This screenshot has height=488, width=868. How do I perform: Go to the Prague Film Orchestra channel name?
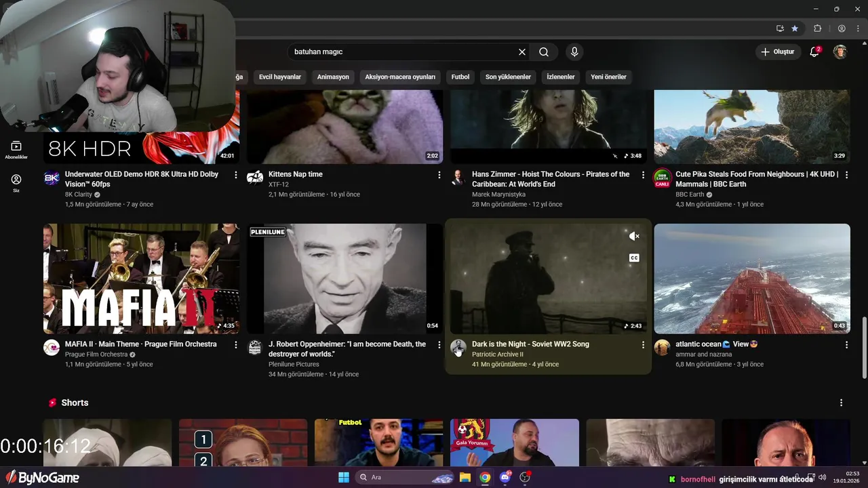click(x=96, y=354)
